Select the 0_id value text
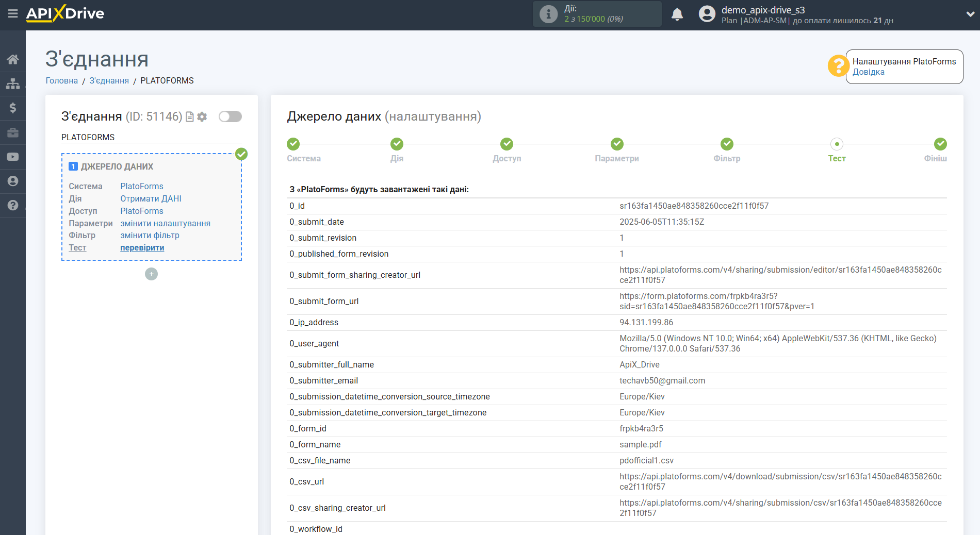 pyautogui.click(x=694, y=206)
